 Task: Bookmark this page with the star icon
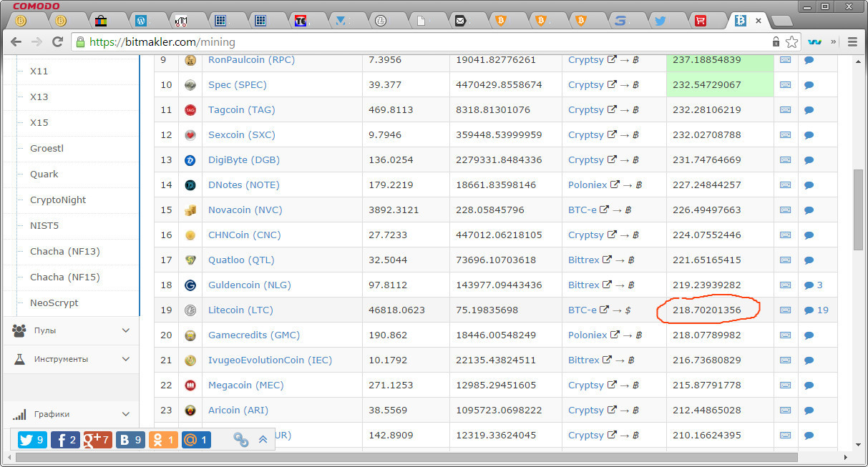click(791, 42)
